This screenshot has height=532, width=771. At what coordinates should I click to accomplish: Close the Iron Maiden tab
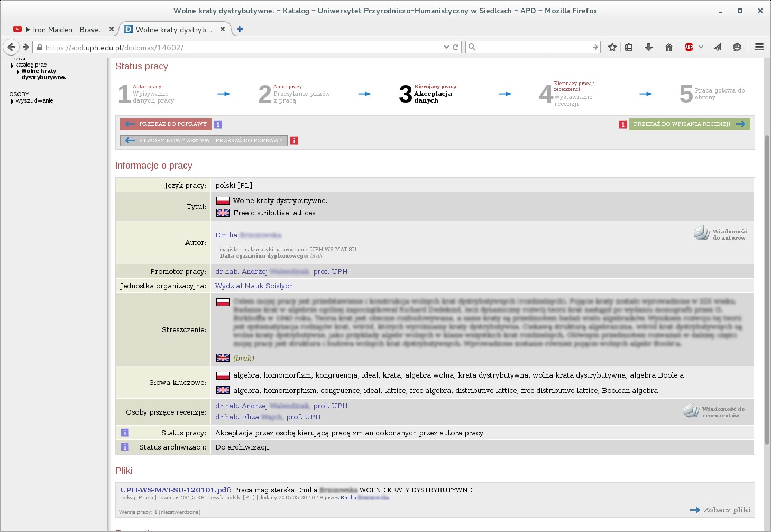click(111, 29)
